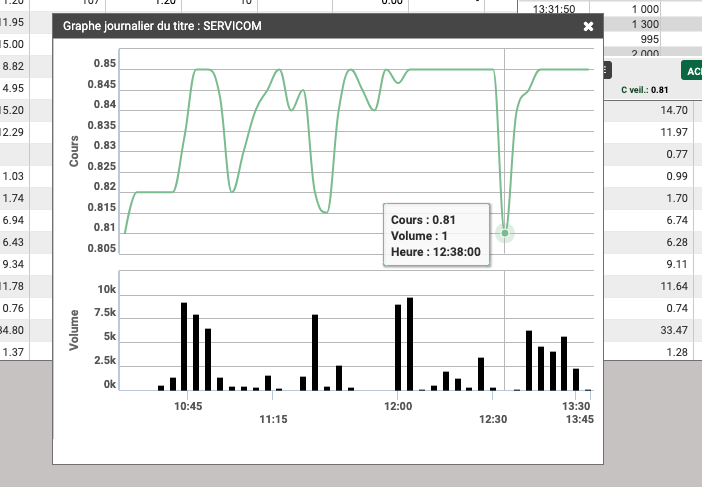The image size is (702, 487).
Task: Click the 33.47 cell in background table
Action: pos(674,330)
